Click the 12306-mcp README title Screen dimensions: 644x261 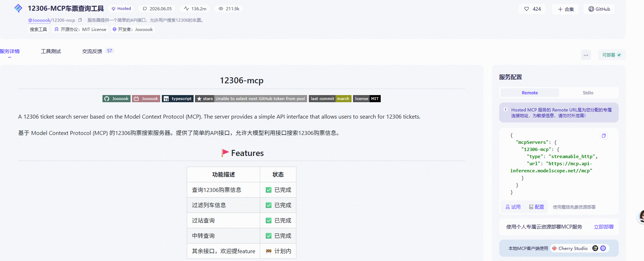point(242,80)
